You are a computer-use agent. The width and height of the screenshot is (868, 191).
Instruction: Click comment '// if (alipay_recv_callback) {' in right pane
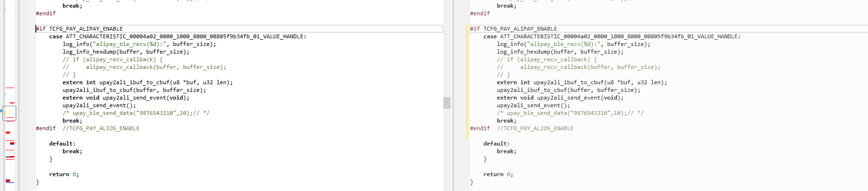547,59
